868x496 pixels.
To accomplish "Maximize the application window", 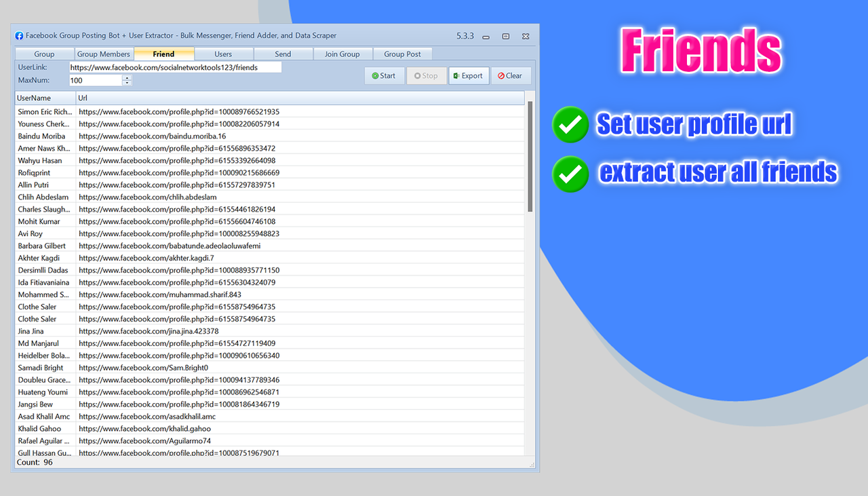I will click(x=506, y=36).
